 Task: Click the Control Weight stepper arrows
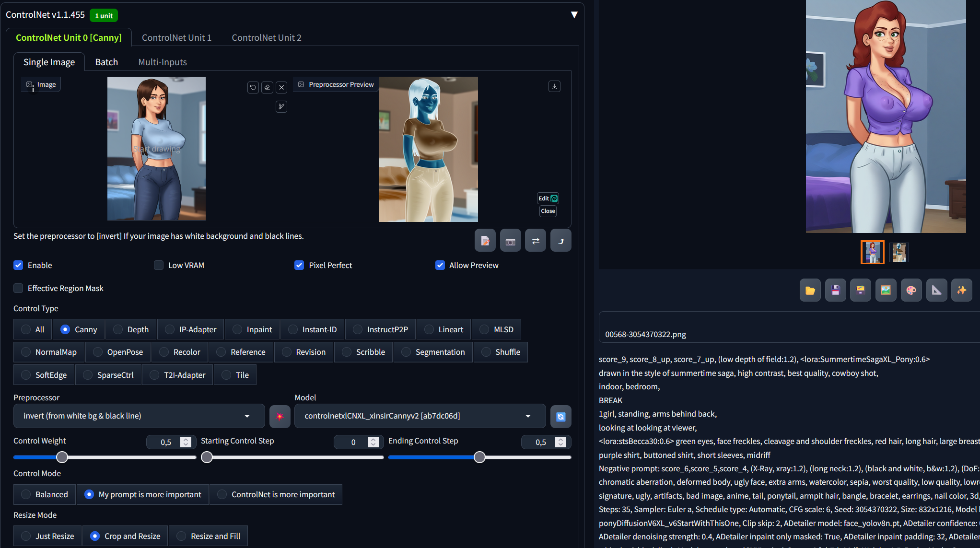186,442
